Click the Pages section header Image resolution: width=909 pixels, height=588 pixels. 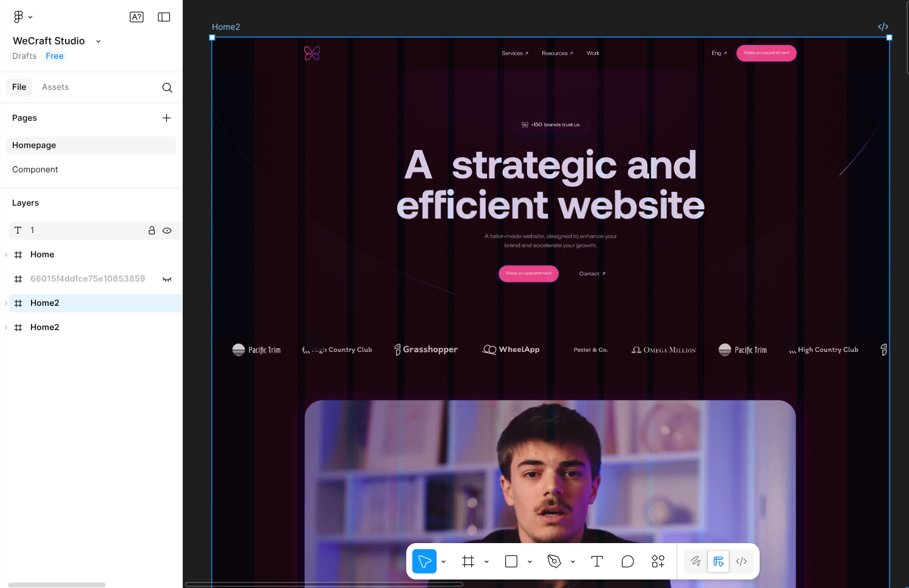coord(24,118)
